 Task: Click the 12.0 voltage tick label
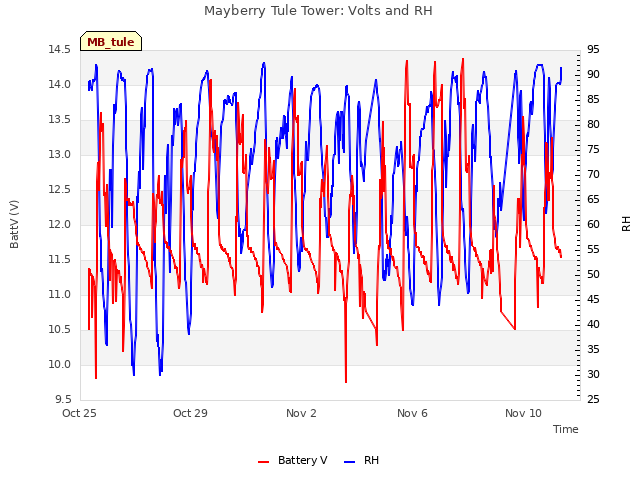point(60,224)
